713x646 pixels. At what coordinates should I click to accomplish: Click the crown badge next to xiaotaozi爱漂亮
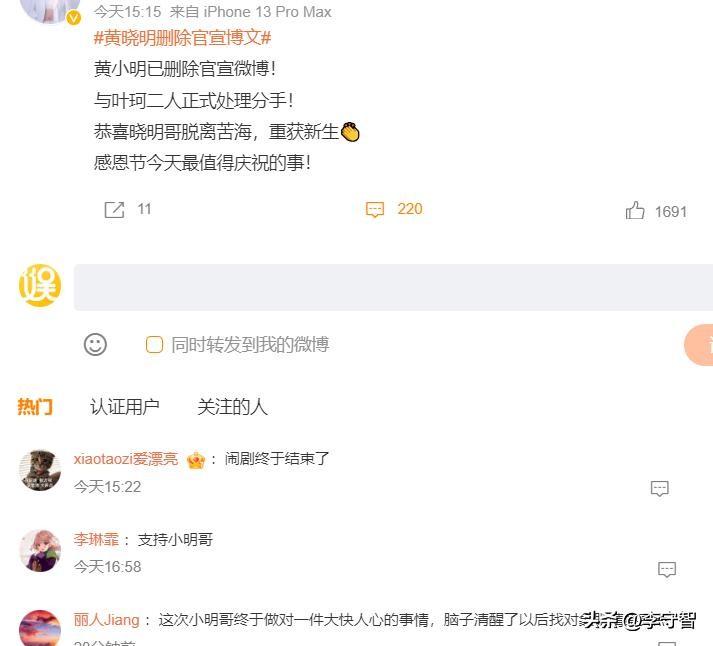click(x=196, y=460)
